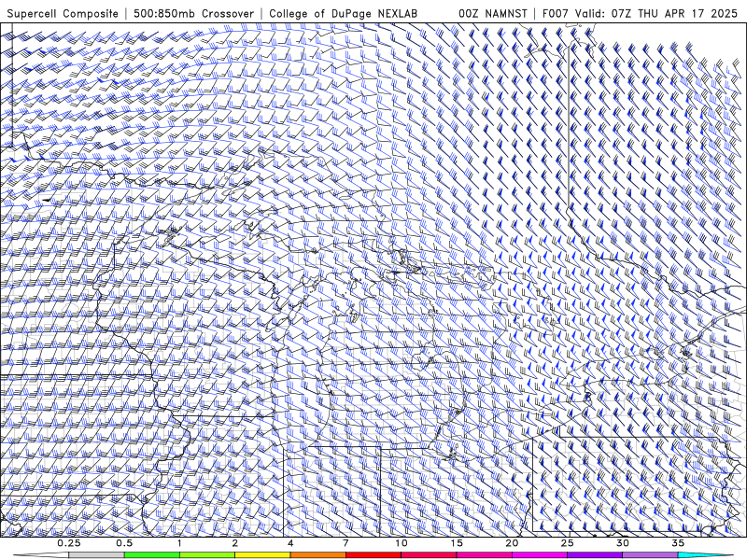
Task: Select the light purple 30–35 color segment
Action: tap(650, 555)
